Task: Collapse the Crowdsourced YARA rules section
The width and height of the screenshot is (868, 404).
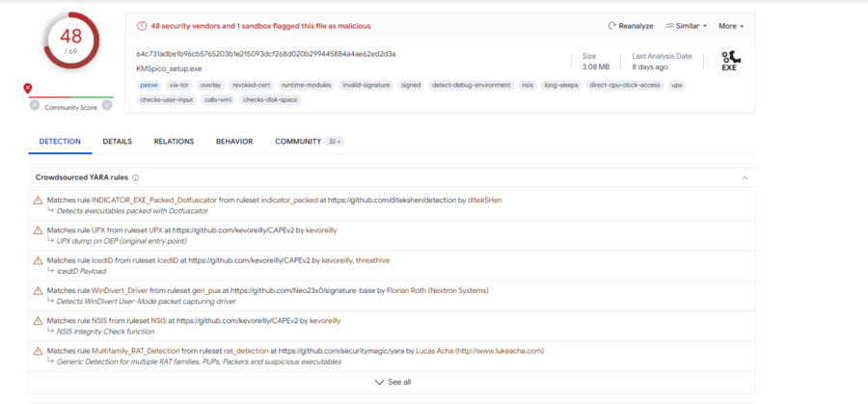Action: click(746, 178)
